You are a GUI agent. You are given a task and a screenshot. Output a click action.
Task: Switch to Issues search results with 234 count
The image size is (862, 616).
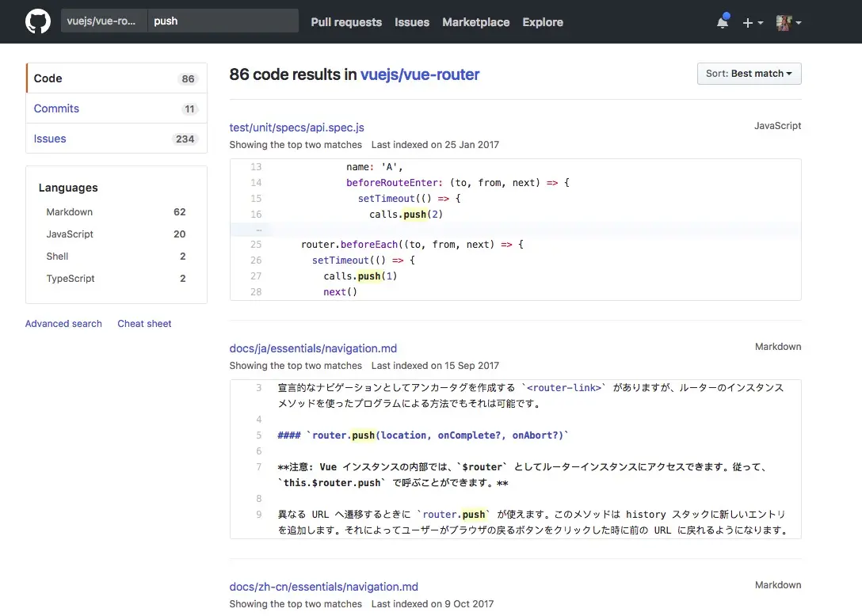pyautogui.click(x=116, y=139)
